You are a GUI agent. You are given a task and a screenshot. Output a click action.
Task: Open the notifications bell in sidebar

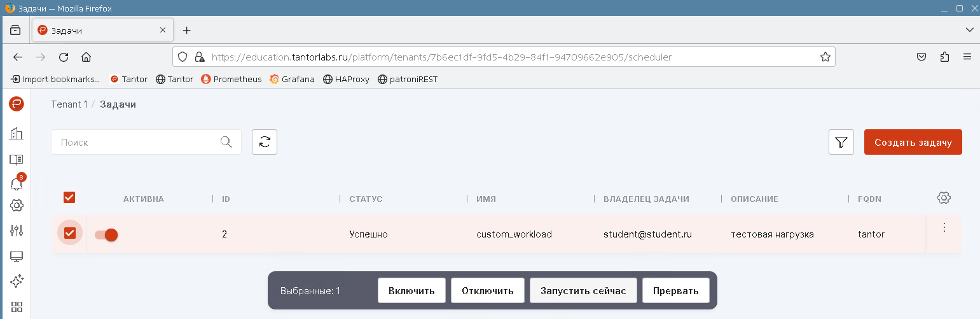(x=17, y=183)
